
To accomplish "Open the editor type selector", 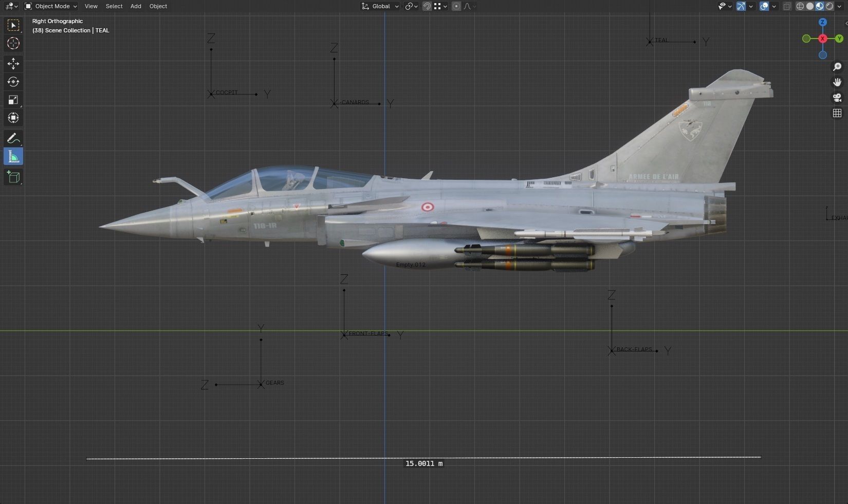I will click(x=11, y=6).
